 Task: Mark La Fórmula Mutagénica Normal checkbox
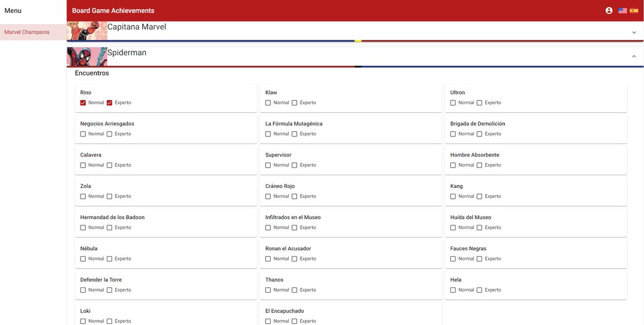268,134
